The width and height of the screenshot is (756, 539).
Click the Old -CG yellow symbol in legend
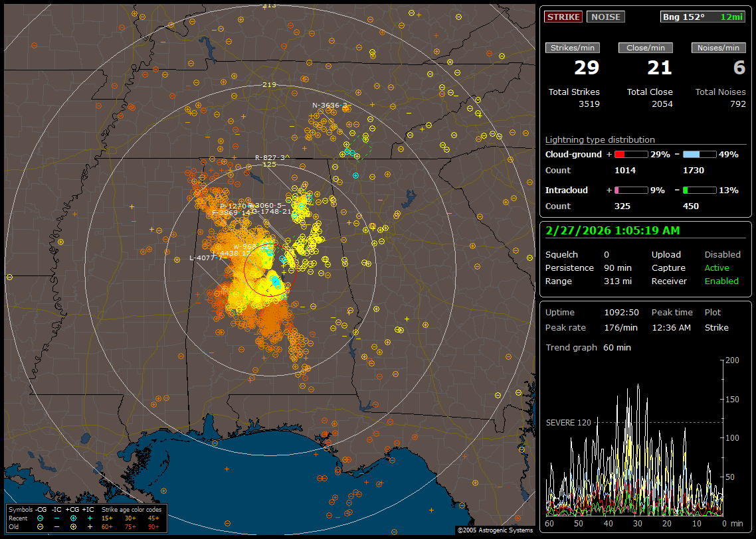[41, 526]
